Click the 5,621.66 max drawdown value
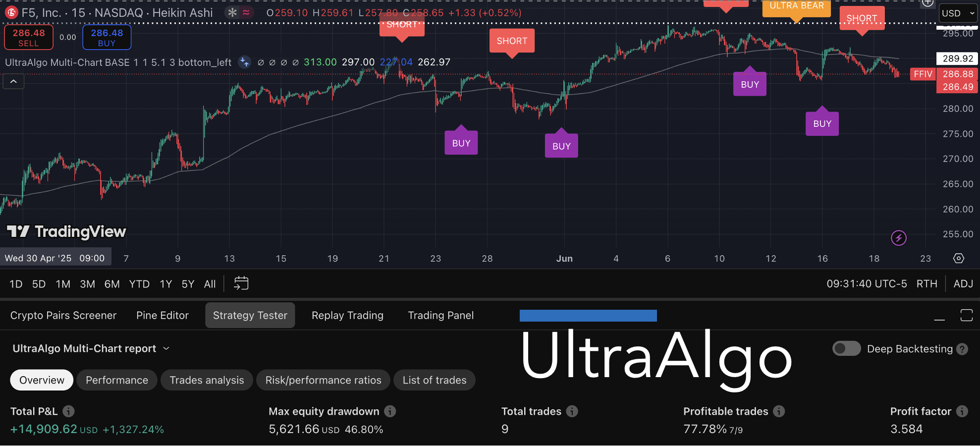980x446 pixels. (294, 429)
